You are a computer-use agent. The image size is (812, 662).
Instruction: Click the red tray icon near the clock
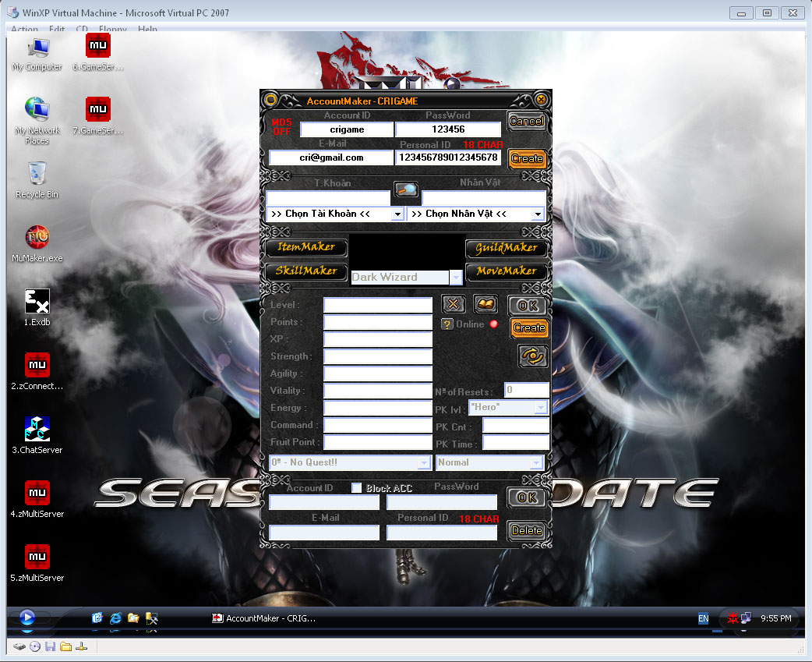point(733,618)
